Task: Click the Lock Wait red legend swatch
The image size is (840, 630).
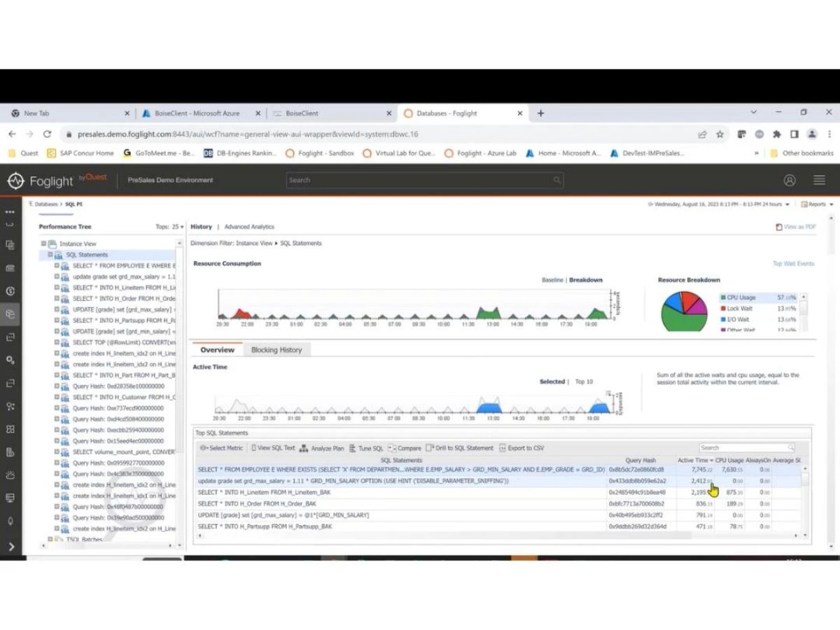Action: (x=723, y=309)
